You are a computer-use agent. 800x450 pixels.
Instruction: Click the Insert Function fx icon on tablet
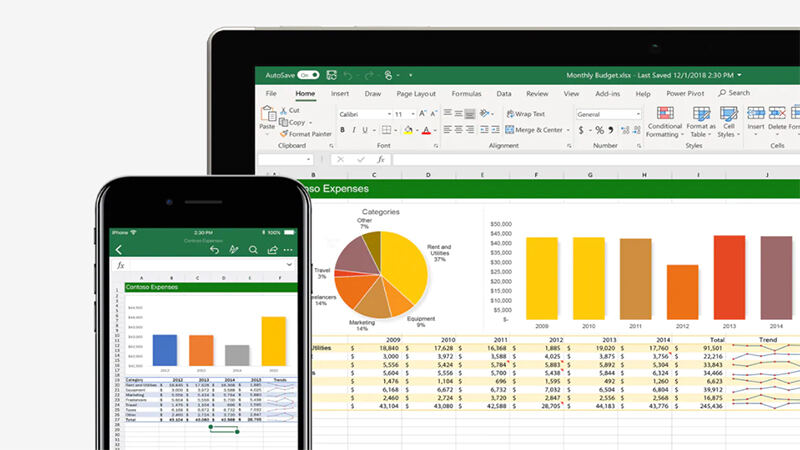tap(381, 160)
